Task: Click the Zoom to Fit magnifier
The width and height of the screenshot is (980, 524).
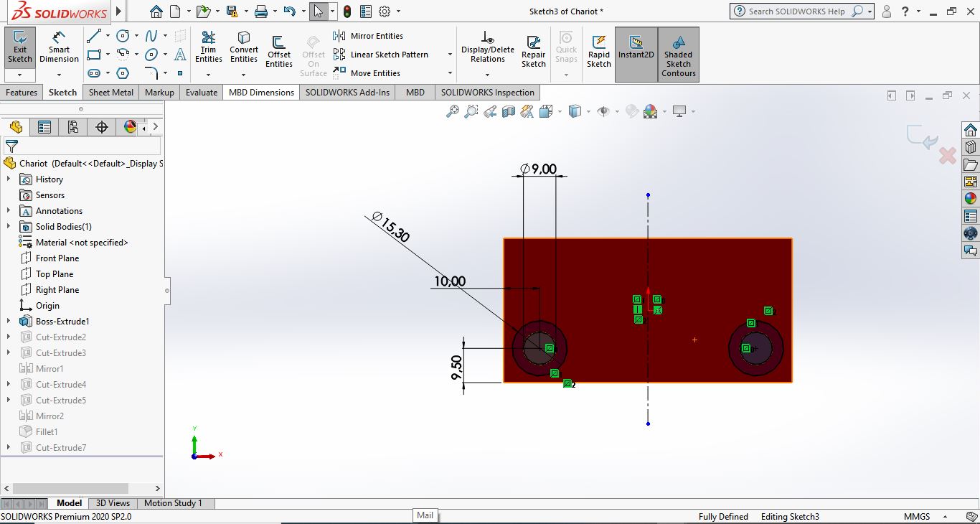Action: pyautogui.click(x=453, y=111)
